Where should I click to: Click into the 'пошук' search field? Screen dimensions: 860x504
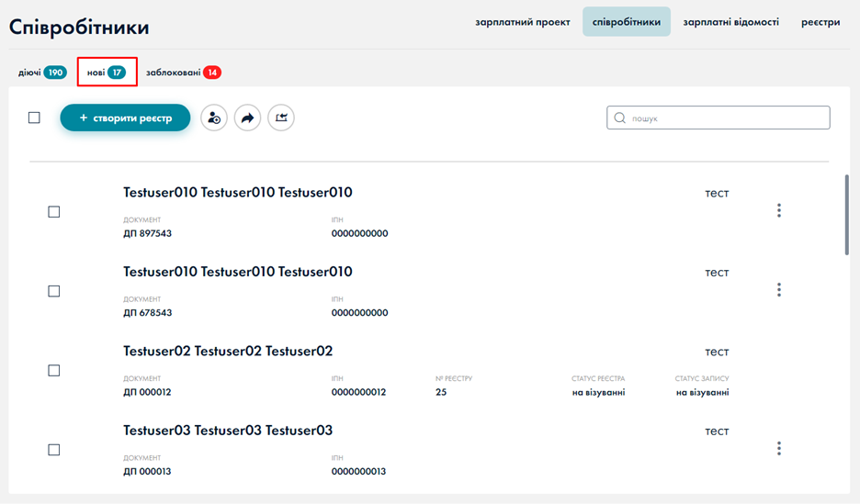point(726,118)
